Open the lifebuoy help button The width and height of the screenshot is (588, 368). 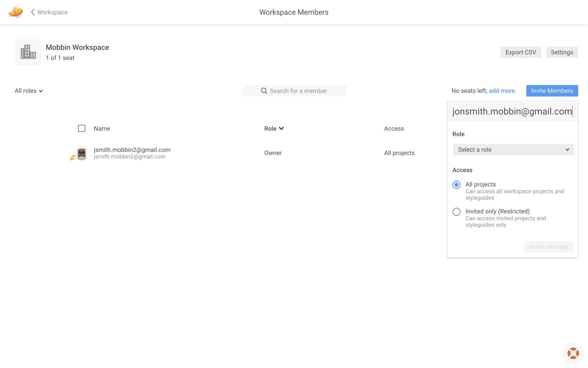(x=573, y=353)
